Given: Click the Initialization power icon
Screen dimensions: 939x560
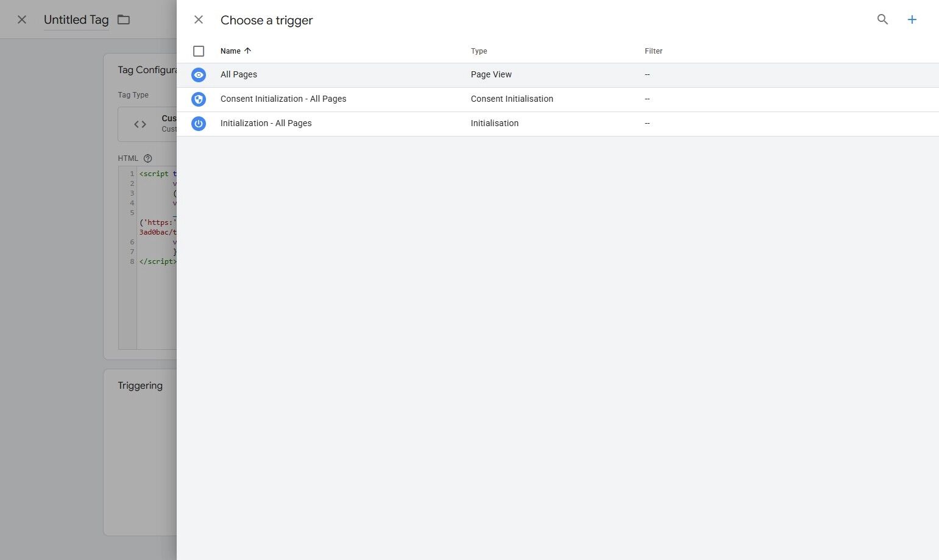Looking at the screenshot, I should click(x=199, y=123).
